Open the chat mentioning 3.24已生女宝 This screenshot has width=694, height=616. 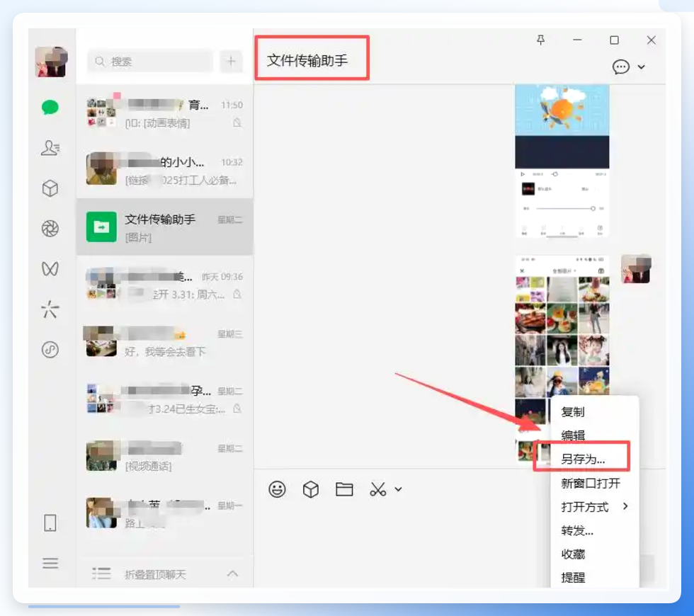click(x=164, y=399)
